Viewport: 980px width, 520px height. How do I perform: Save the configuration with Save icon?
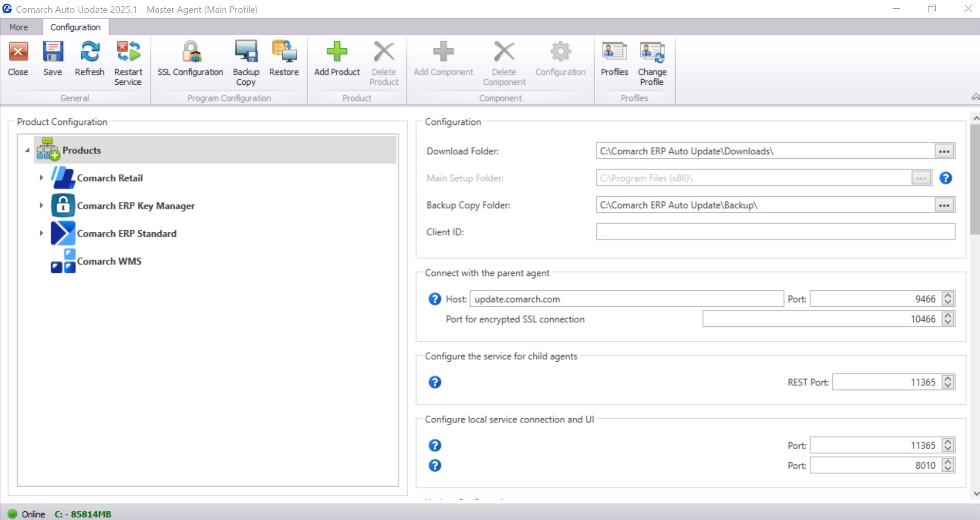coord(52,52)
